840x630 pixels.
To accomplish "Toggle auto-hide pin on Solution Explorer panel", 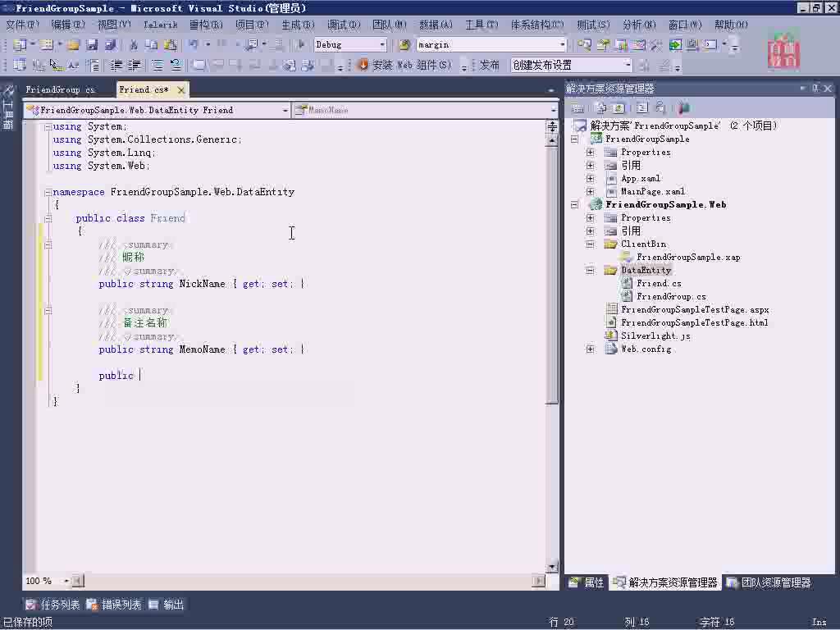I will pos(815,89).
